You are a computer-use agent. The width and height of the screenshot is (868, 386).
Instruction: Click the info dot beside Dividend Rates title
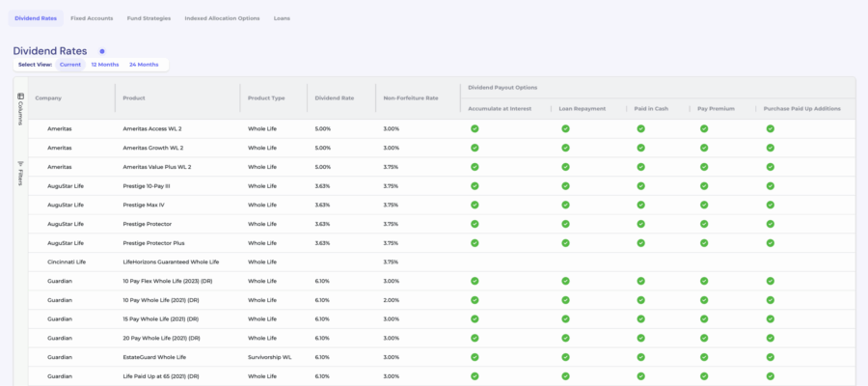(x=102, y=51)
